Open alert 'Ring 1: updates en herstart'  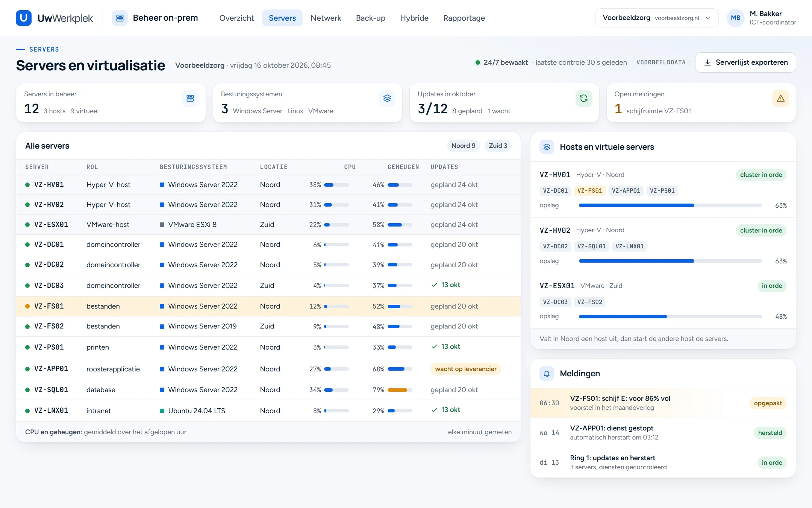[x=663, y=462]
